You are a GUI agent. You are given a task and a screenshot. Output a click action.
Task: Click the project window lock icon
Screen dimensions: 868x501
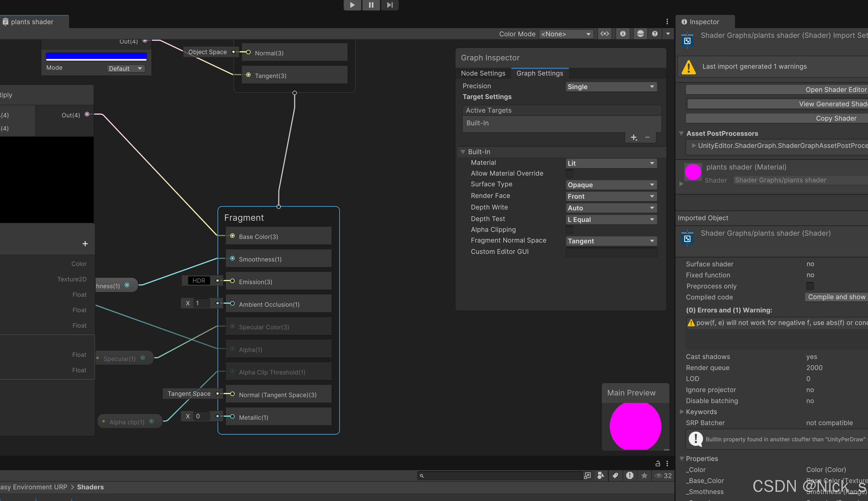click(x=658, y=464)
